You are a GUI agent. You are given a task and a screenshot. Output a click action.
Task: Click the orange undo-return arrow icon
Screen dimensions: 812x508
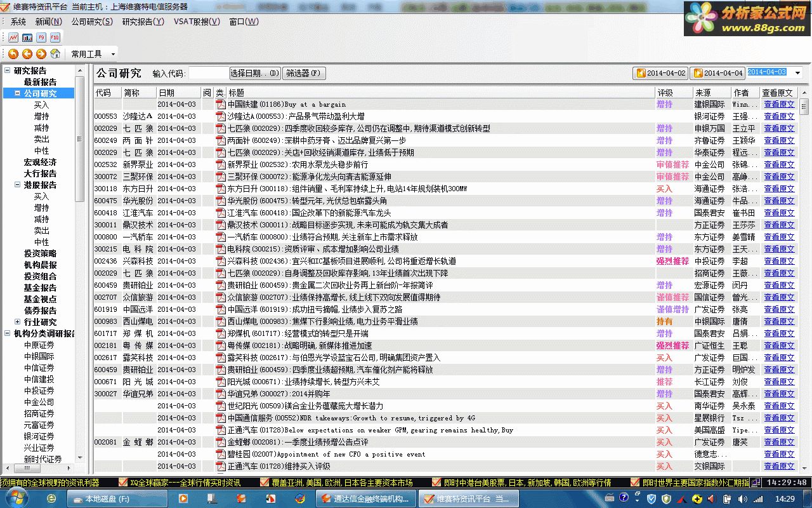pos(13,54)
